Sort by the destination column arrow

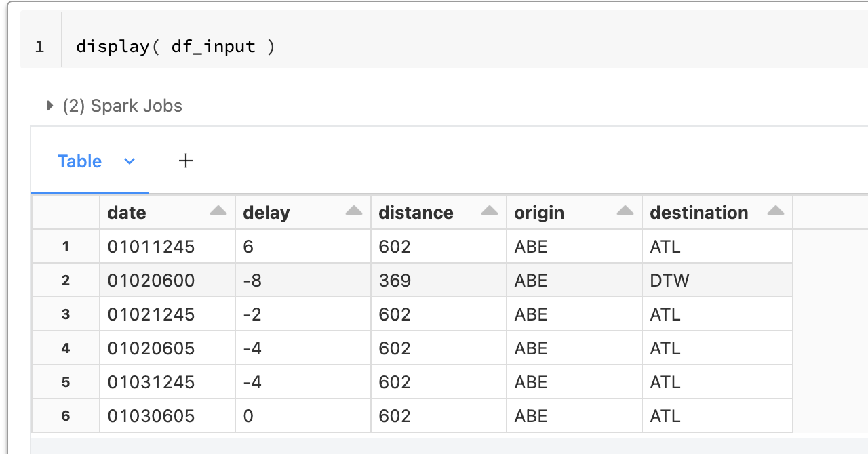coord(776,211)
